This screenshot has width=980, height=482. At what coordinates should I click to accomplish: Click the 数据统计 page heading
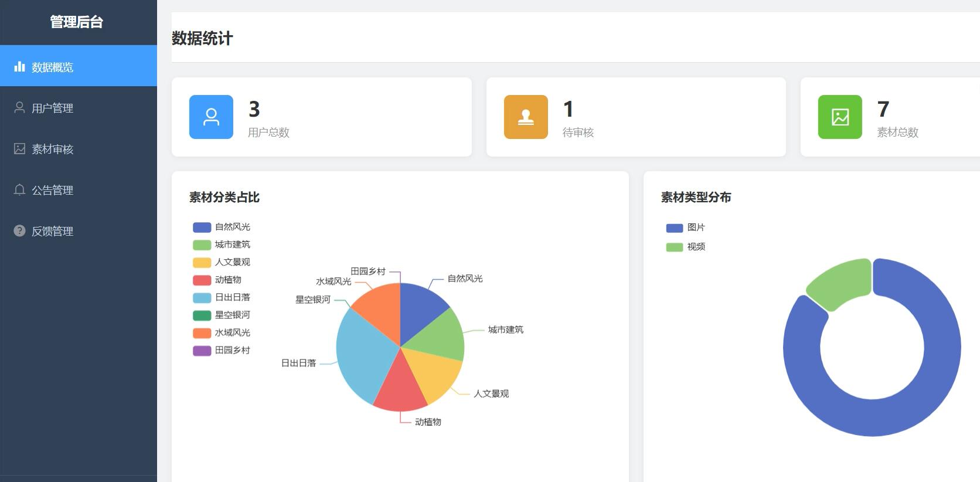point(202,39)
